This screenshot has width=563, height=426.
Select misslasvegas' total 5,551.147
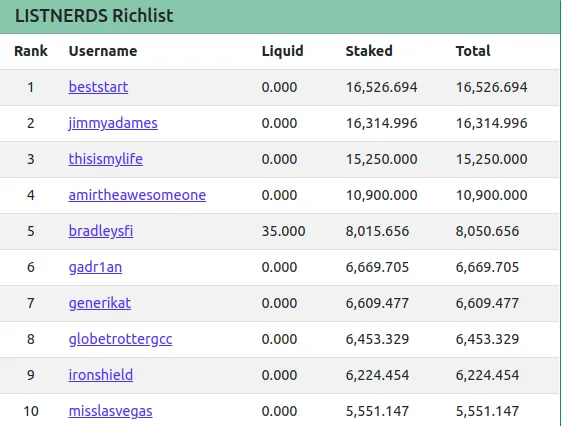point(487,411)
